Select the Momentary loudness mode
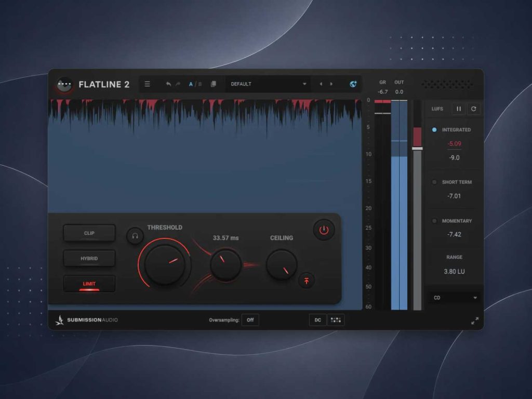This screenshot has height=399, width=532. pos(434,221)
